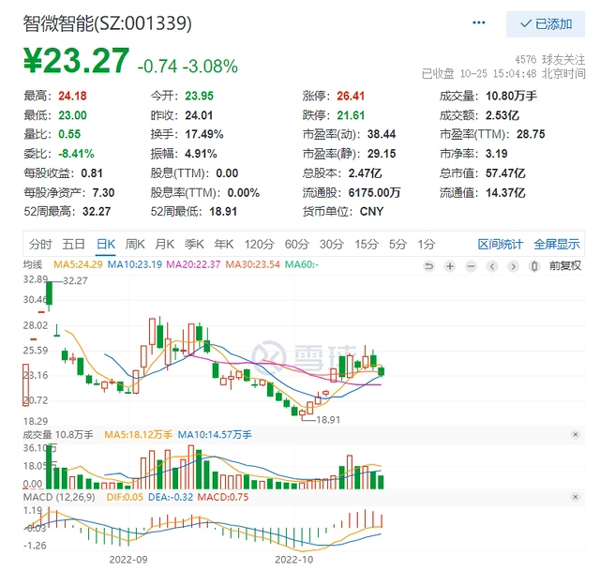This screenshot has width=600, height=570.
Task: Open the 五日 five-day chart tab
Action: 73,244
